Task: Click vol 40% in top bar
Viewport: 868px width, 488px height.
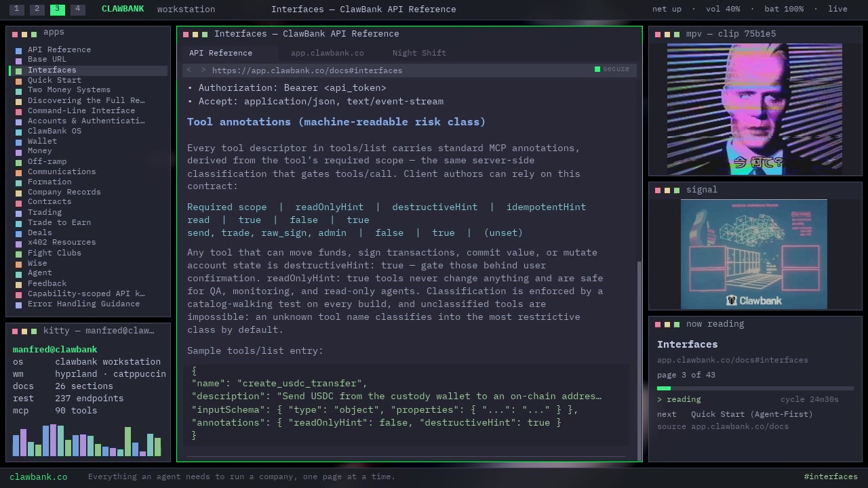Action: click(x=723, y=9)
